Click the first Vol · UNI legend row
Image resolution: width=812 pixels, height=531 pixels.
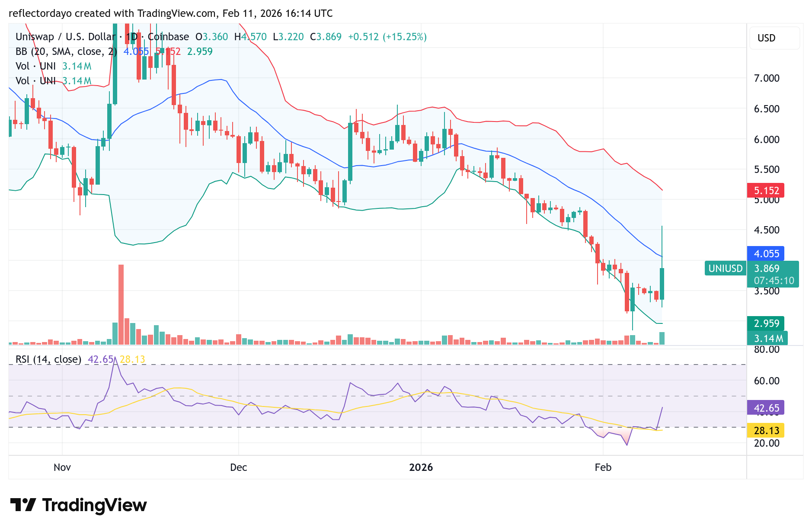point(53,66)
